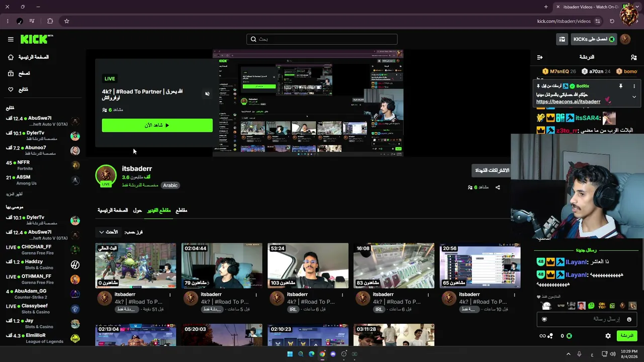Open options for the 02:04:44 video

point(256,295)
